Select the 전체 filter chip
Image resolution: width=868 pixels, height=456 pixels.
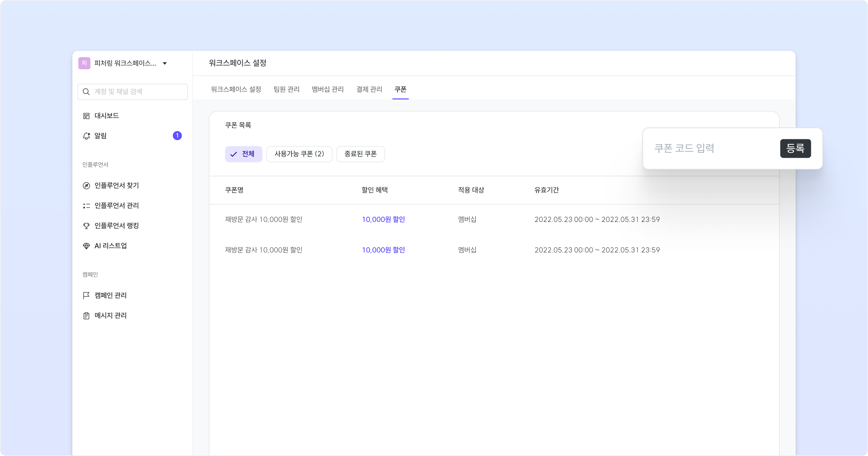pos(243,154)
